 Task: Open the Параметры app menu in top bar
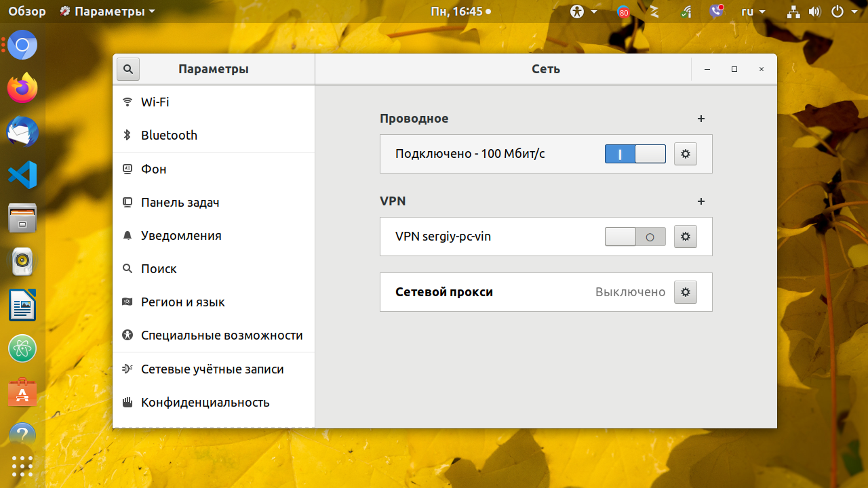pos(108,12)
